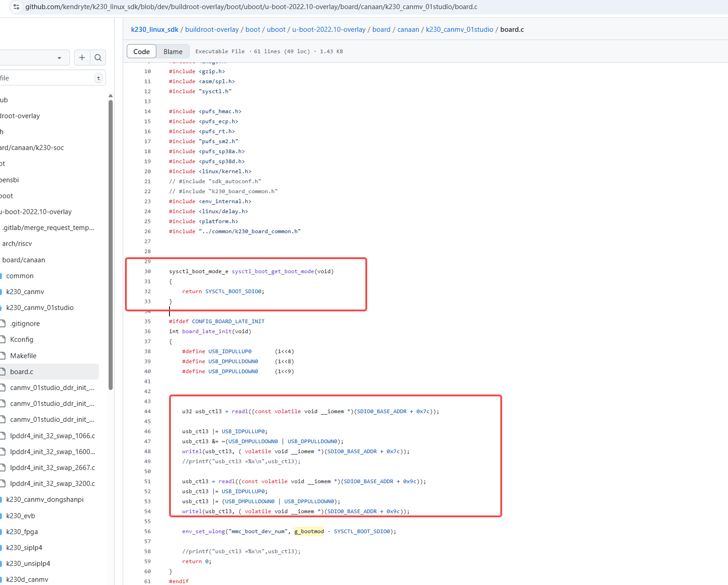Screen dimensions: 728x585
Task: Click the add file plus icon
Action: pos(82,58)
